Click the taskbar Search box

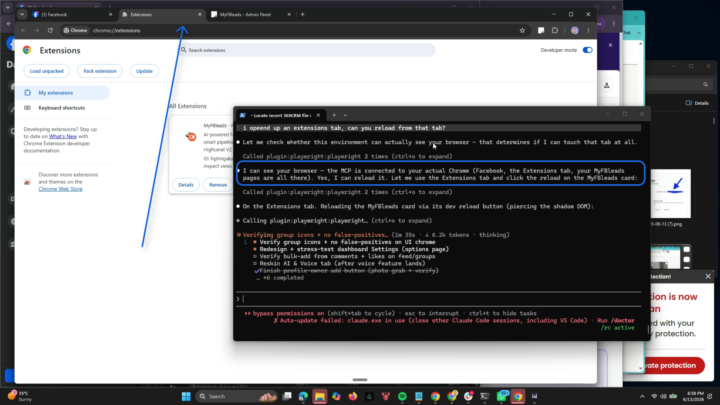tap(237, 396)
